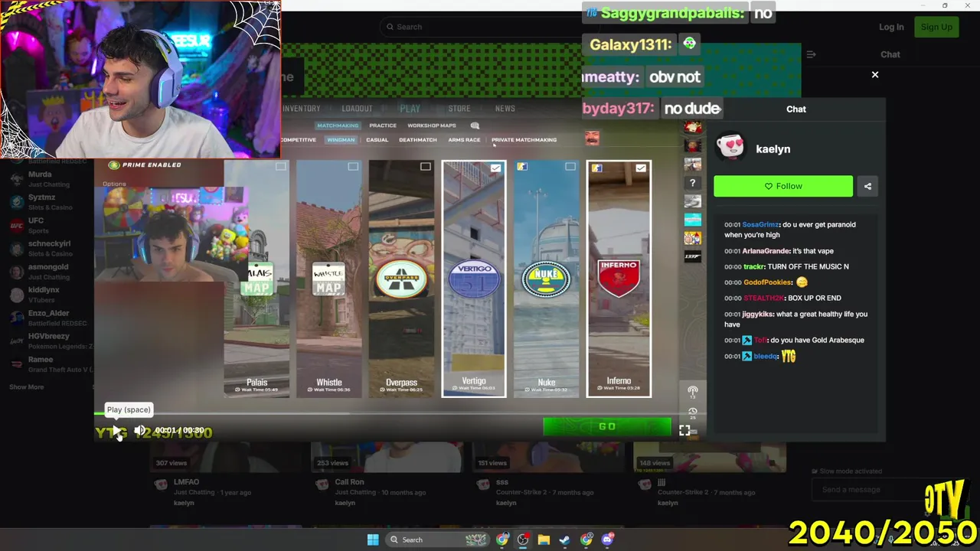
Task: Choose Deathmatch game mode
Action: (418, 140)
